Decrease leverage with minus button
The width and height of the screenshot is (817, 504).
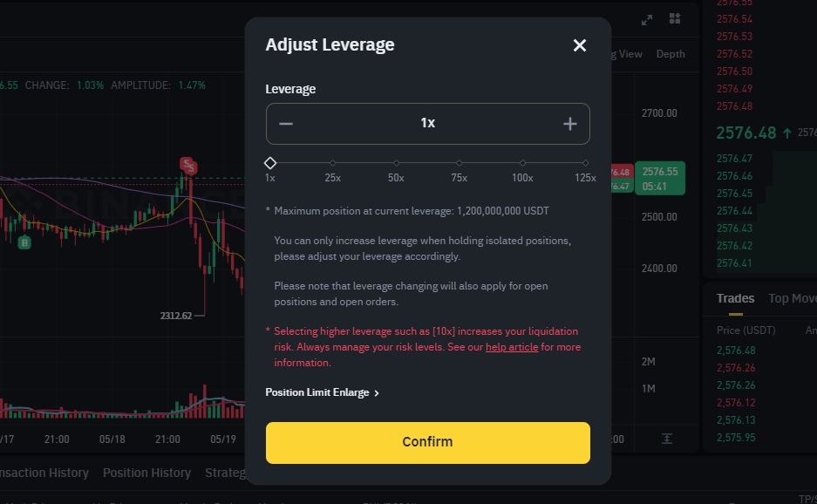pyautogui.click(x=285, y=124)
